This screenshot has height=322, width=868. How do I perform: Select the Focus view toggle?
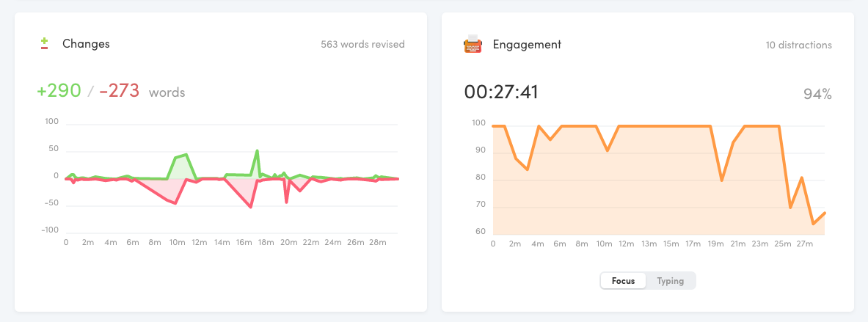(x=623, y=281)
